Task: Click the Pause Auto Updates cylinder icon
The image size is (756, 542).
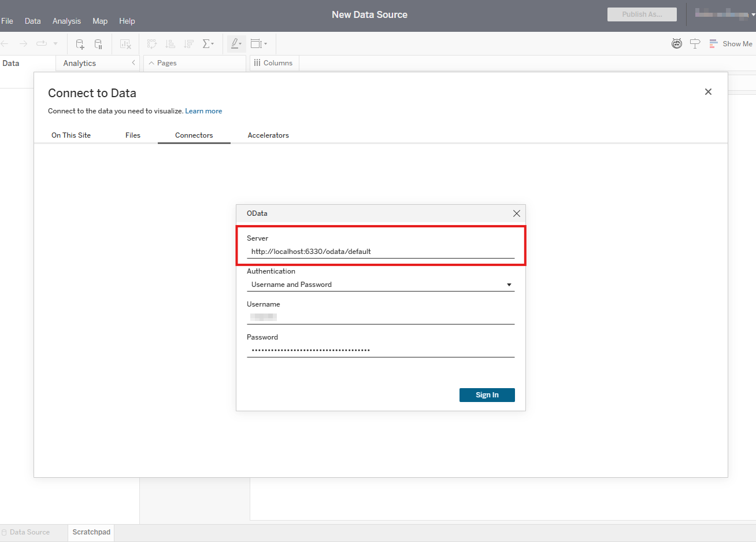Action: tap(98, 44)
